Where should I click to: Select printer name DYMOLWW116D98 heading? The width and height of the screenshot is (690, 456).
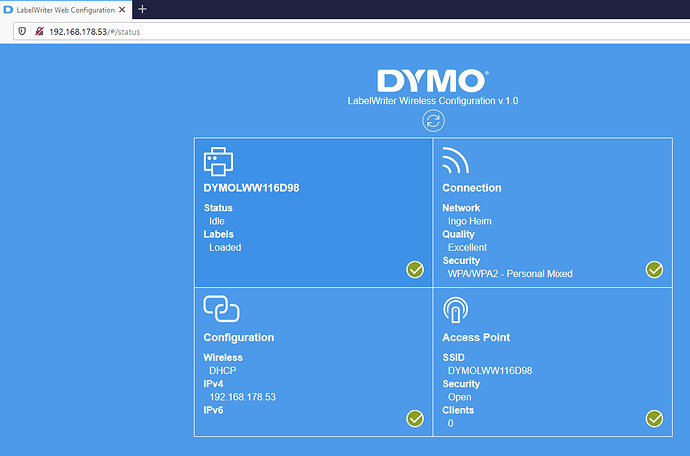pyautogui.click(x=251, y=188)
